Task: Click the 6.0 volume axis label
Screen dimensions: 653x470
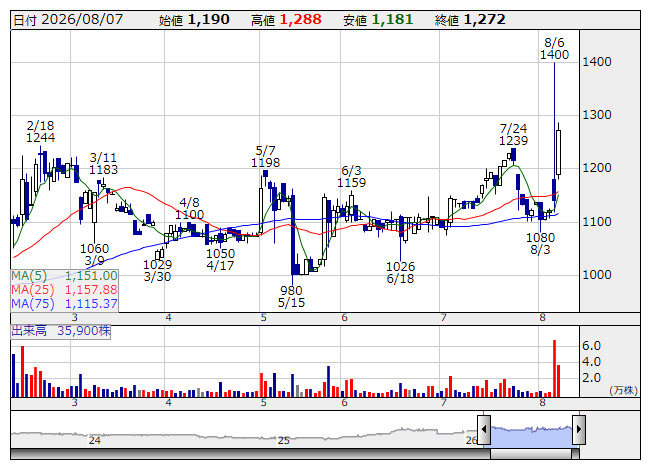Action: pos(591,346)
